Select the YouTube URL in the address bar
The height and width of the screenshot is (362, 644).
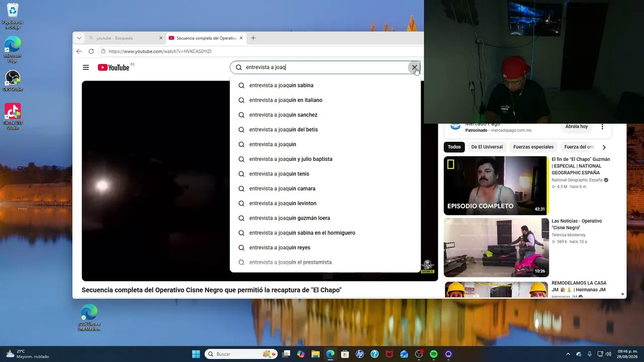coord(160,51)
